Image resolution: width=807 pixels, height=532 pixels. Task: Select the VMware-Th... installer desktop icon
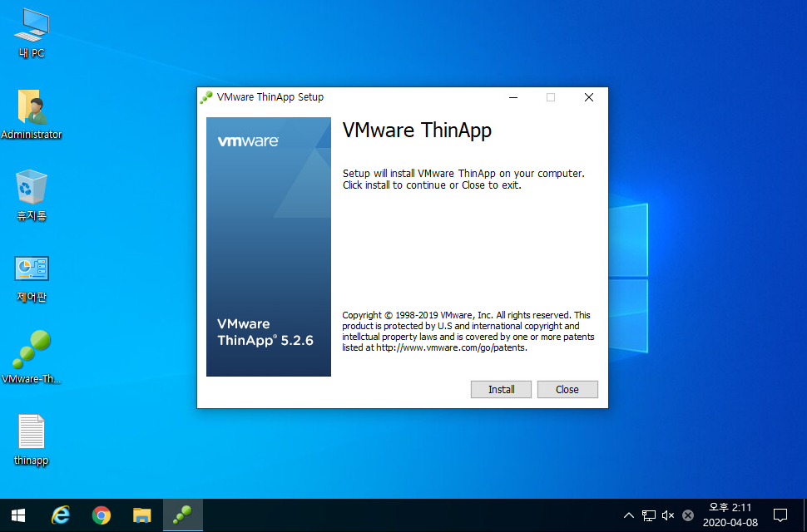pyautogui.click(x=32, y=357)
